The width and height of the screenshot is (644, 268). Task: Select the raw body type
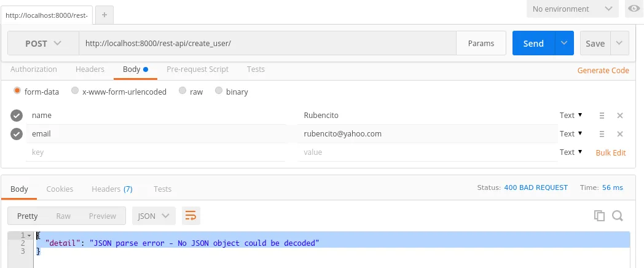click(x=183, y=91)
